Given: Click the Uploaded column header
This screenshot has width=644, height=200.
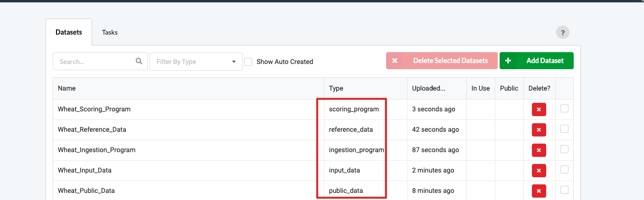Looking at the screenshot, I should pyautogui.click(x=428, y=89).
